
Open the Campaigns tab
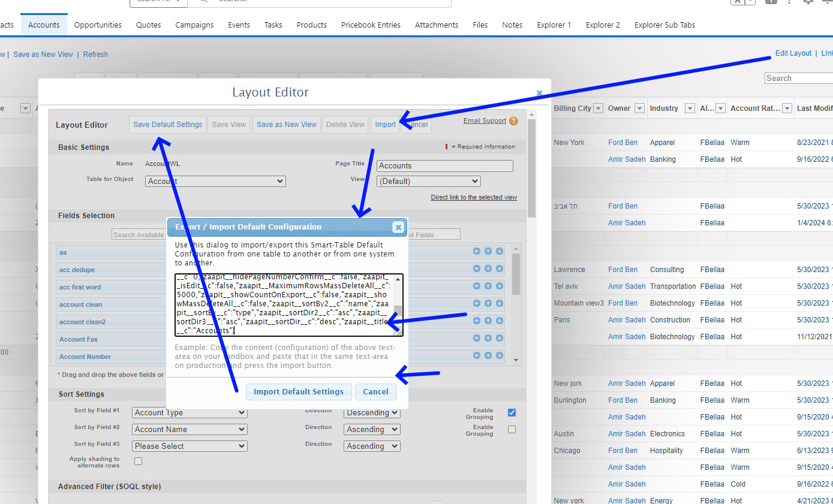point(194,25)
